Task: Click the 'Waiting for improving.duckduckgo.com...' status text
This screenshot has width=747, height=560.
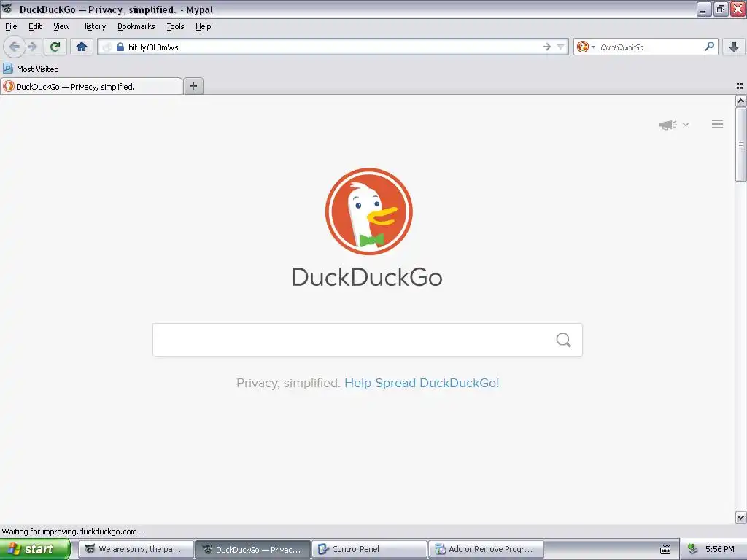Action: [x=72, y=532]
